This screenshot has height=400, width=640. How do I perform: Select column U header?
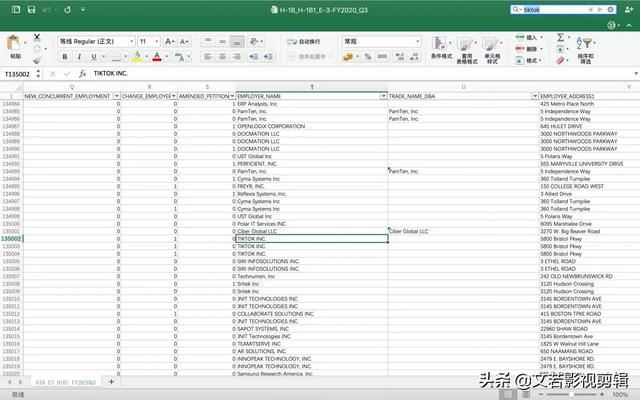click(463, 87)
